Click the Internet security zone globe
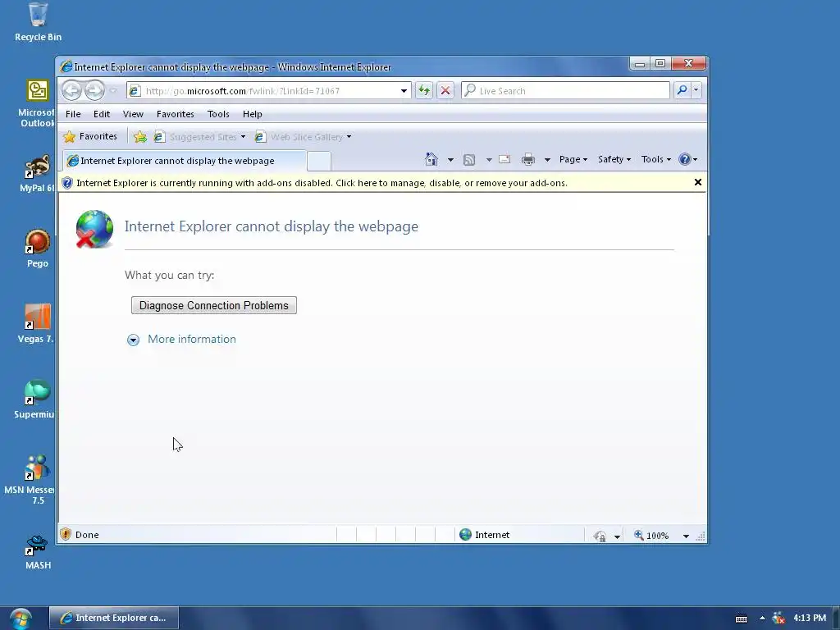Viewport: 840px width, 630px height. coord(466,534)
